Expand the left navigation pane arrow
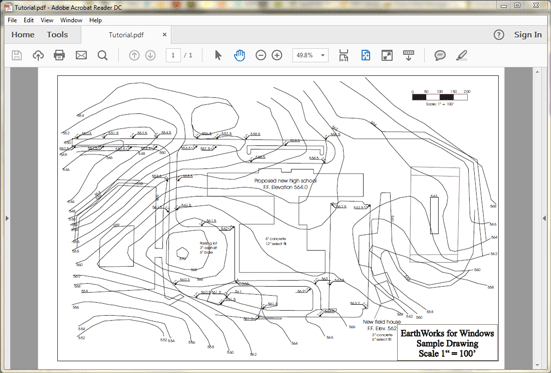 [7, 218]
